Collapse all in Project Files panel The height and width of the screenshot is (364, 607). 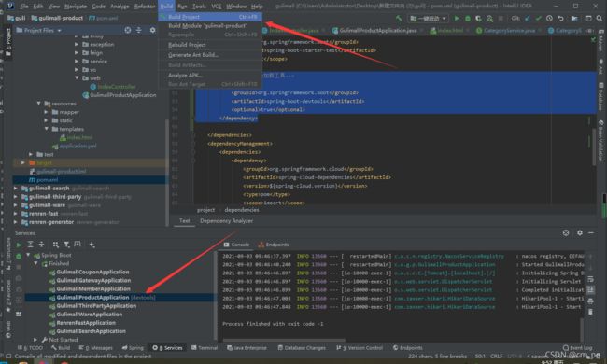[139, 30]
